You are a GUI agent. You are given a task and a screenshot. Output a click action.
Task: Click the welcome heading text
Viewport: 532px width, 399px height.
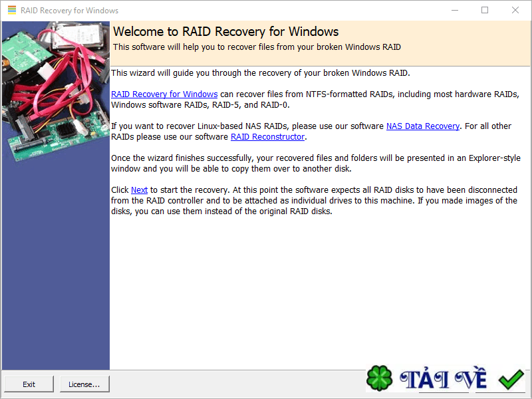click(226, 31)
